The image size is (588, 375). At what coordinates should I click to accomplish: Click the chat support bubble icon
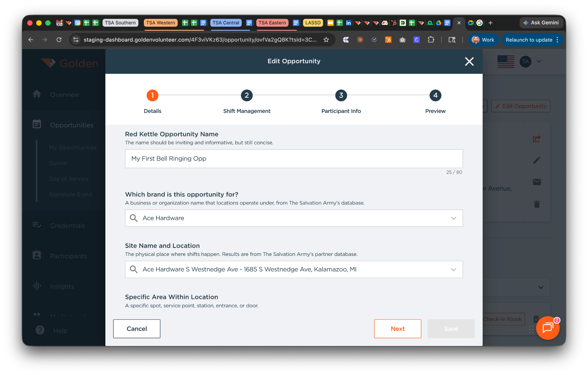pos(548,328)
